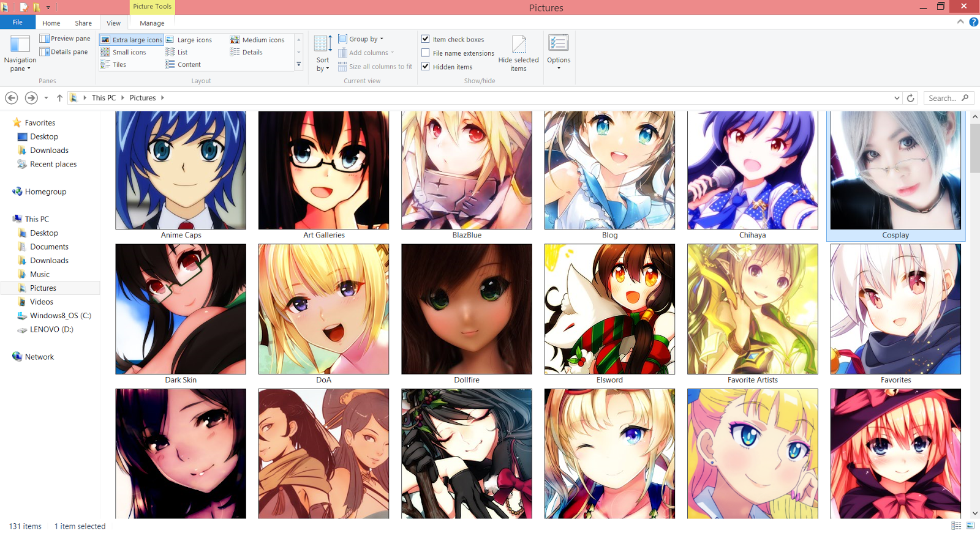This screenshot has height=533, width=980.
Task: Open LENOVO (D:) drive
Action: click(x=45, y=329)
